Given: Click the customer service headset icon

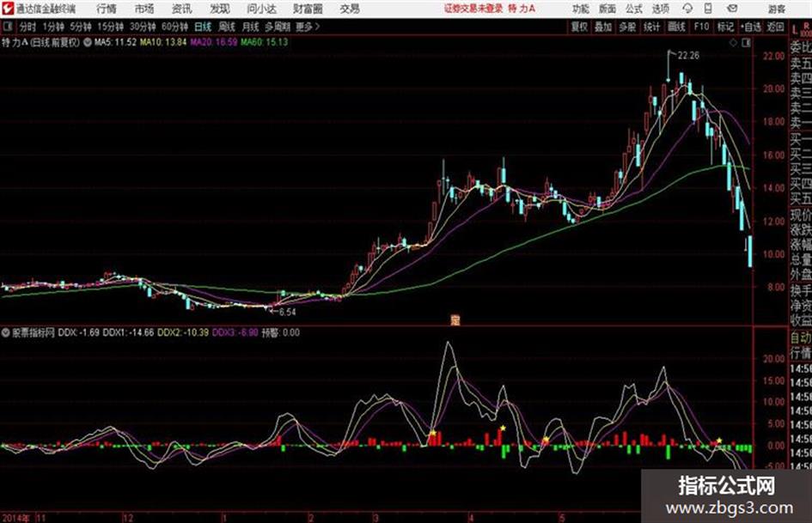Looking at the screenshot, I should 687,9.
